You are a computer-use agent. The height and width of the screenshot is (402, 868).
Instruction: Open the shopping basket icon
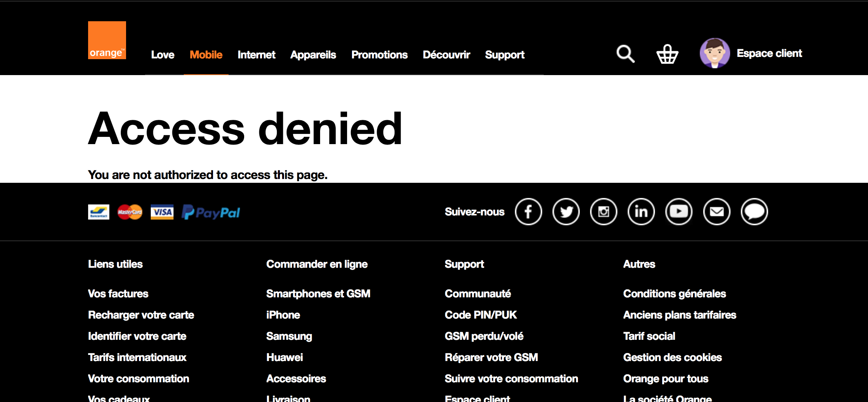click(667, 54)
